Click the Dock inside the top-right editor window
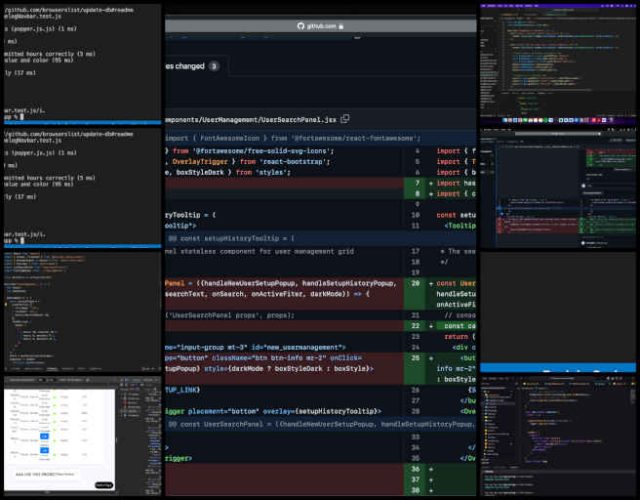This screenshot has height=500, width=640. 557,120
